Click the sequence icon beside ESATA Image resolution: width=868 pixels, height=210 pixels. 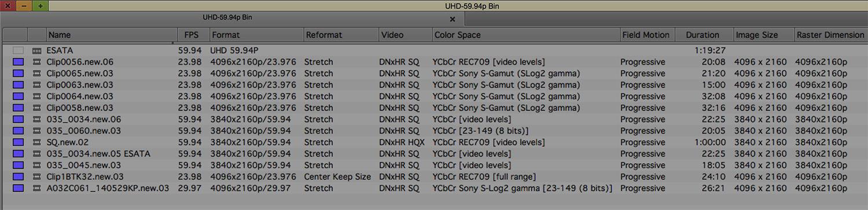[x=37, y=51]
